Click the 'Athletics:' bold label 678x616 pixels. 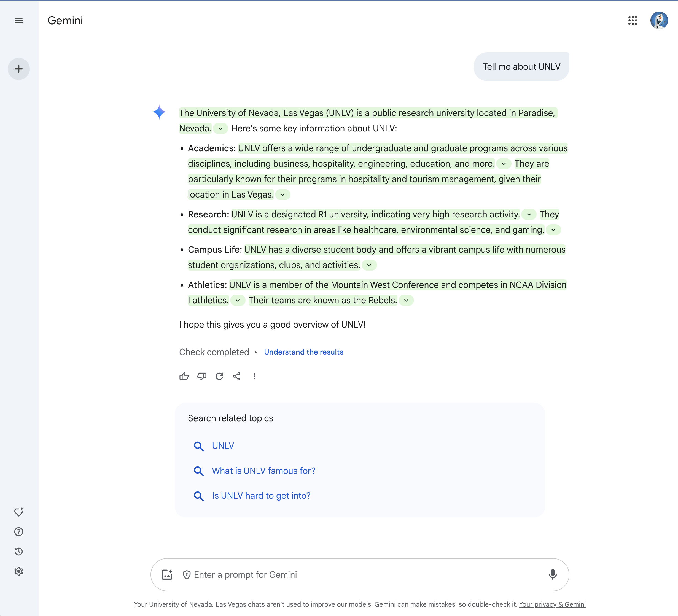[208, 285]
